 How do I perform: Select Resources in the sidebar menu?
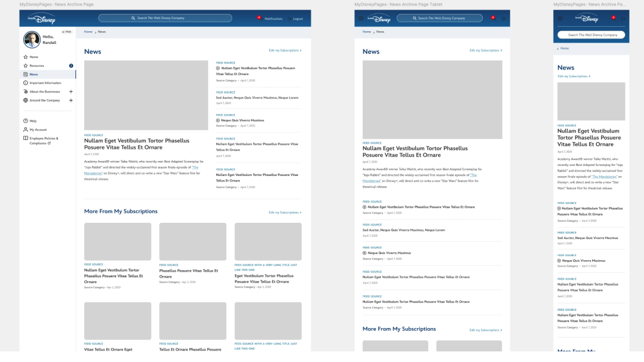coord(37,66)
